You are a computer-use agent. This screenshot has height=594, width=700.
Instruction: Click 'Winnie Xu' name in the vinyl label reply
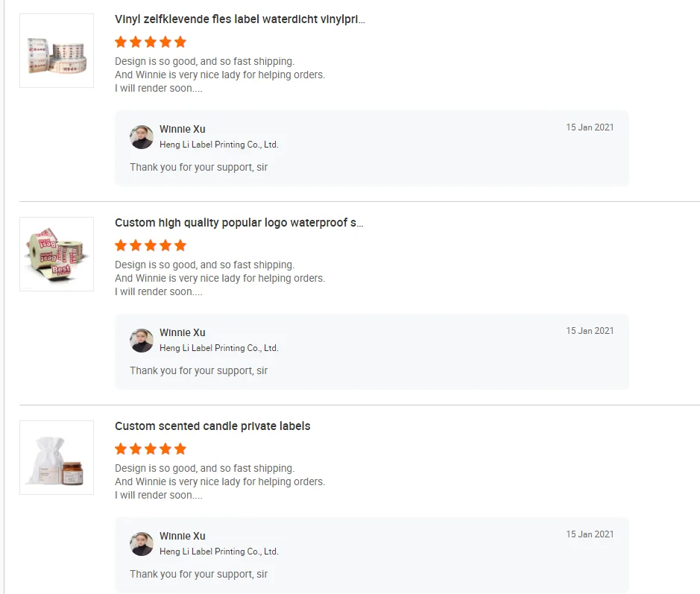coord(183,130)
